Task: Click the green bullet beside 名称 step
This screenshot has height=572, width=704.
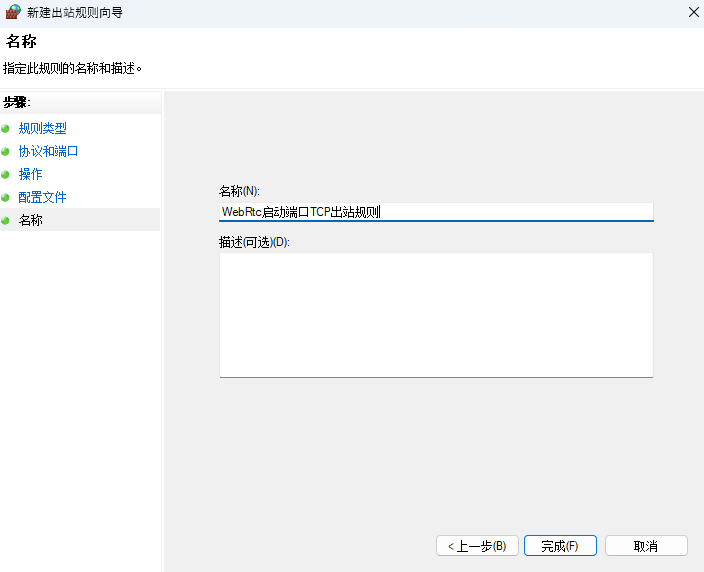Action: click(5, 220)
